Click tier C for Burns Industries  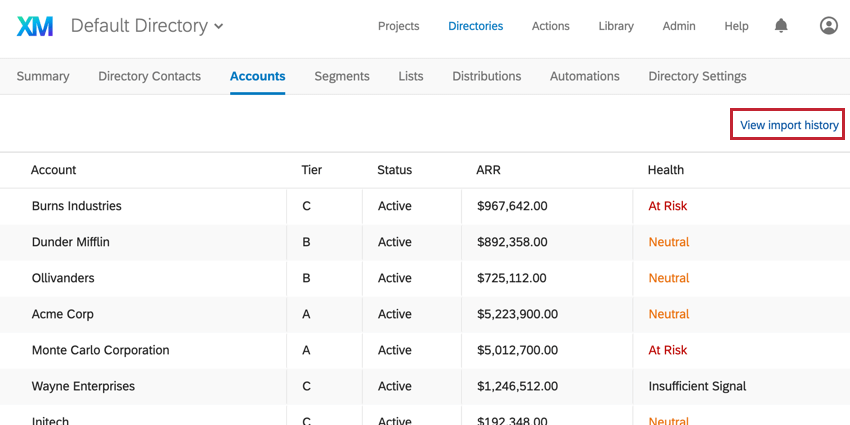306,206
